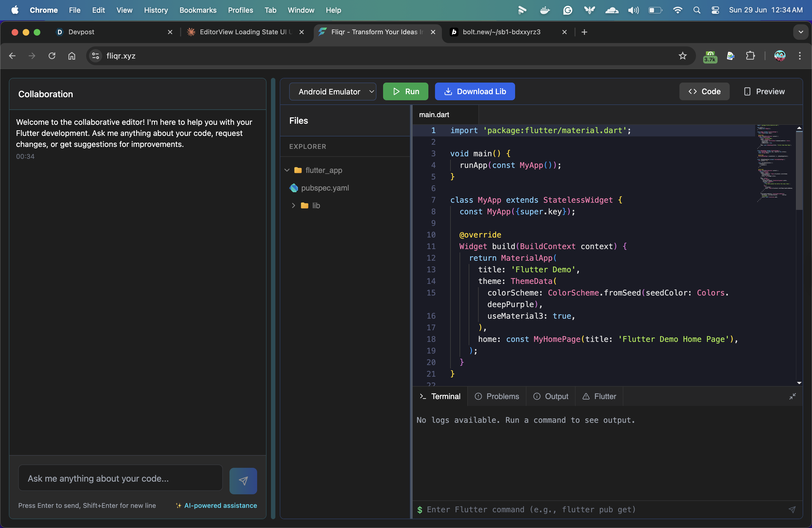Switch to Preview view mode
812x528 pixels.
click(x=764, y=91)
